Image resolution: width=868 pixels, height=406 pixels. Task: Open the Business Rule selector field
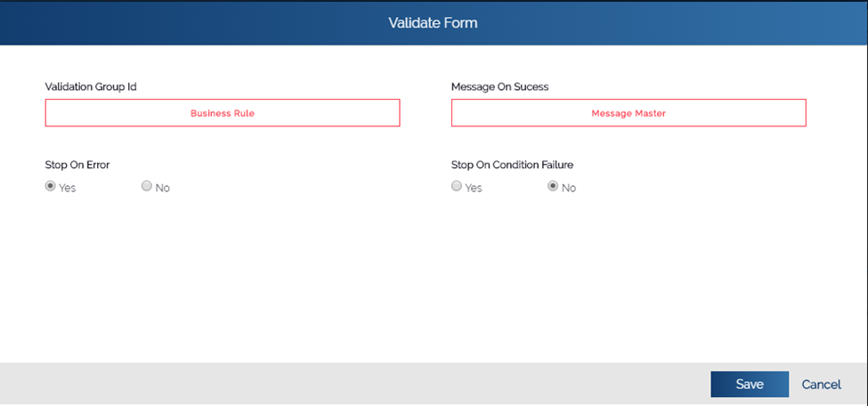point(223,113)
